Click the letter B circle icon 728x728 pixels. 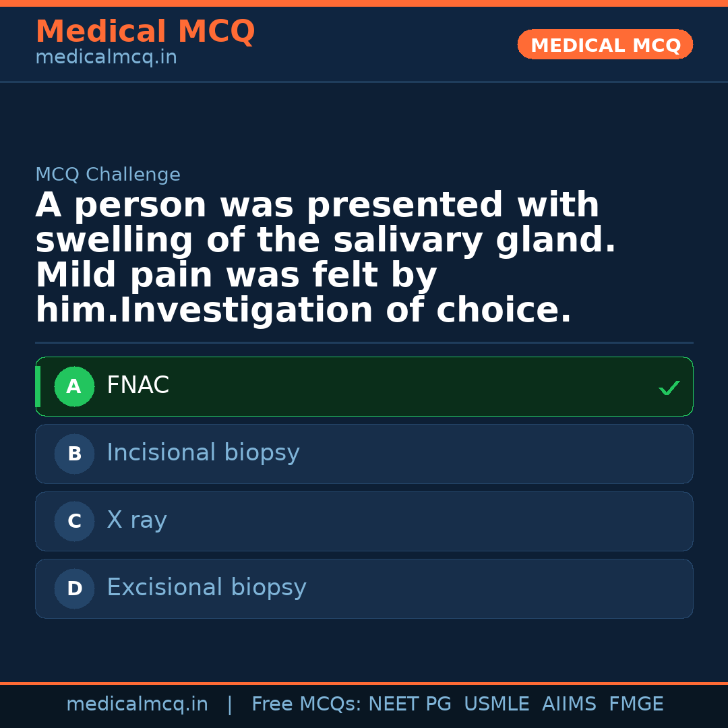click(x=74, y=454)
